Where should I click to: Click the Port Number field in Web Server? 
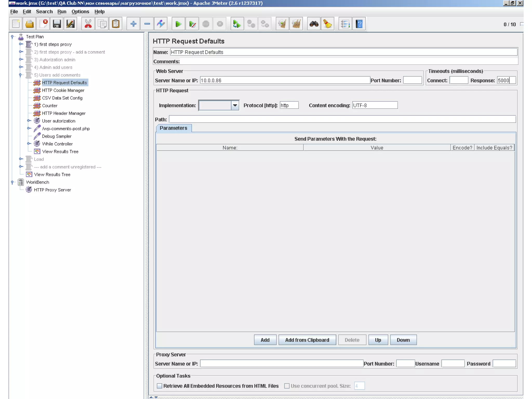[412, 81]
